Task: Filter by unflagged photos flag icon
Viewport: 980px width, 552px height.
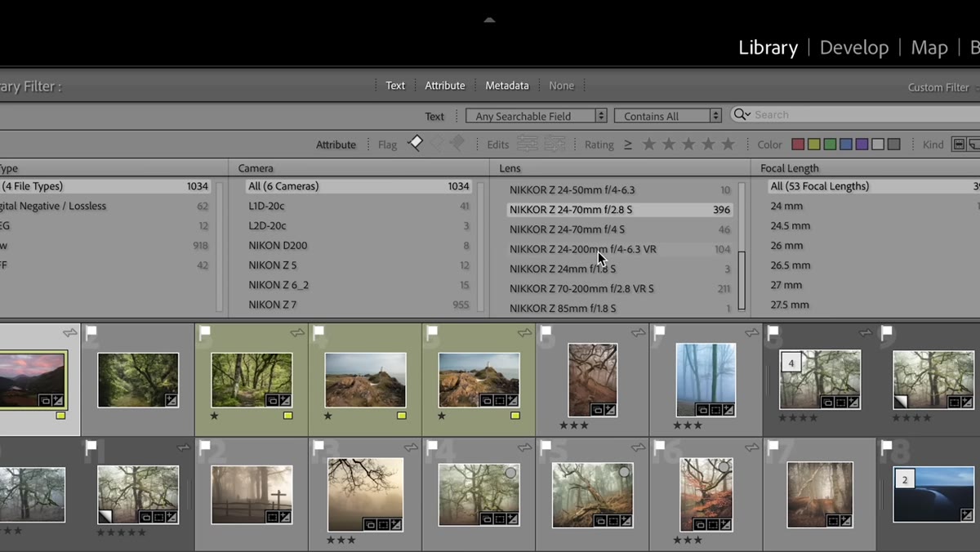Action: tap(437, 144)
